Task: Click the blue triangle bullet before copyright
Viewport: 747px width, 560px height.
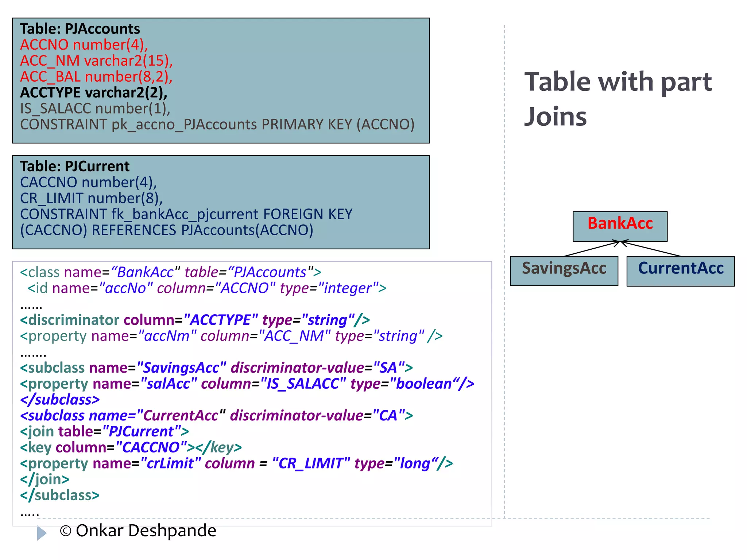Action: (41, 533)
